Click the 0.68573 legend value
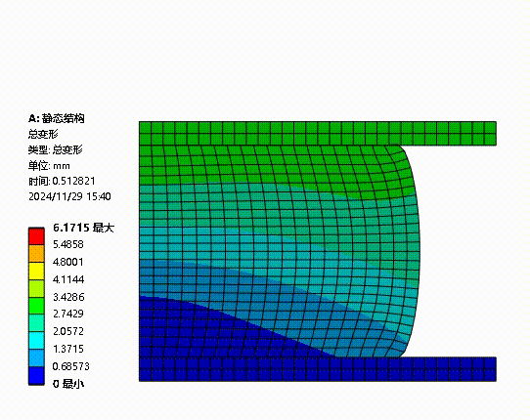This screenshot has width=530, height=420. 71,366
